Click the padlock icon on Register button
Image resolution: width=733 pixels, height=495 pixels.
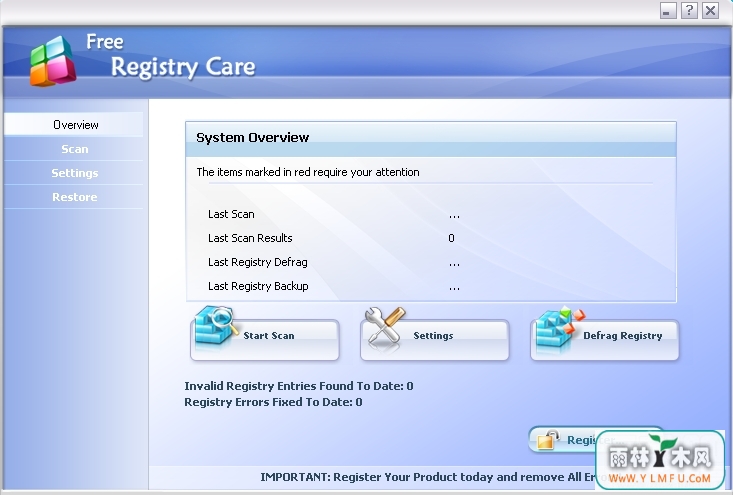548,440
